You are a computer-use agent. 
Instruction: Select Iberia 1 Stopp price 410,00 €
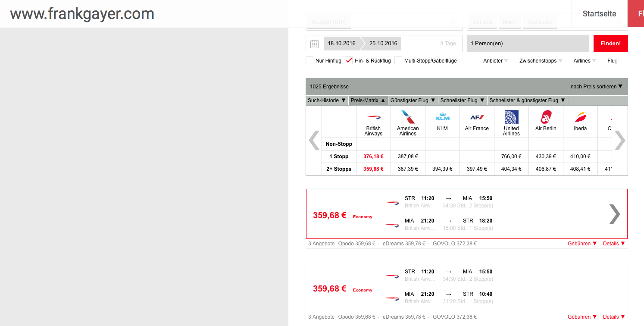tap(580, 157)
